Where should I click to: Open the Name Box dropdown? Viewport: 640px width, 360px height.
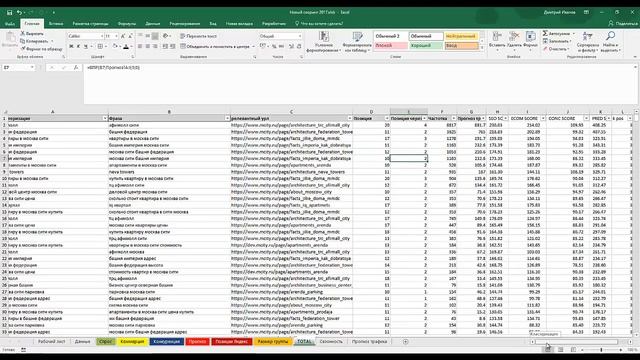coord(32,67)
